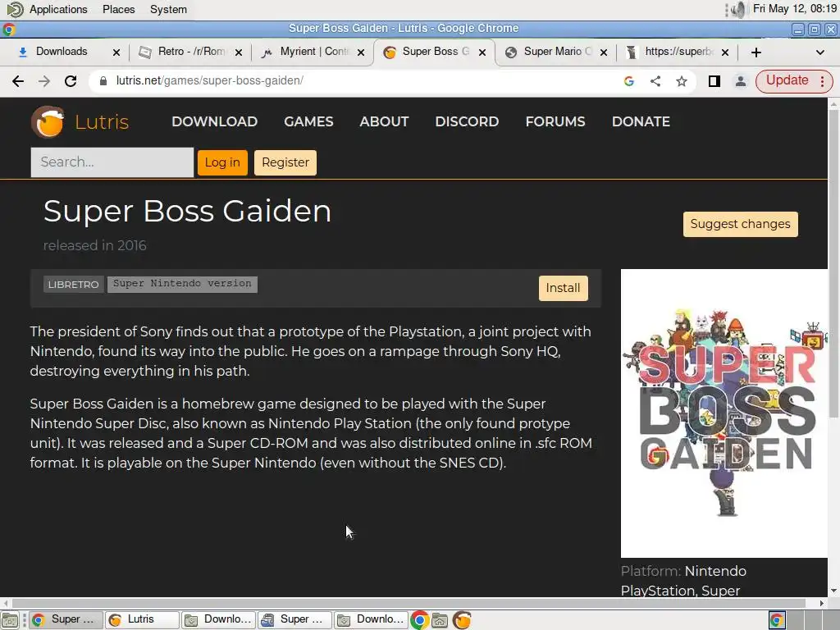Screen dimensions: 840x630
Task: Bookmark this page with the star icon
Action: click(682, 81)
